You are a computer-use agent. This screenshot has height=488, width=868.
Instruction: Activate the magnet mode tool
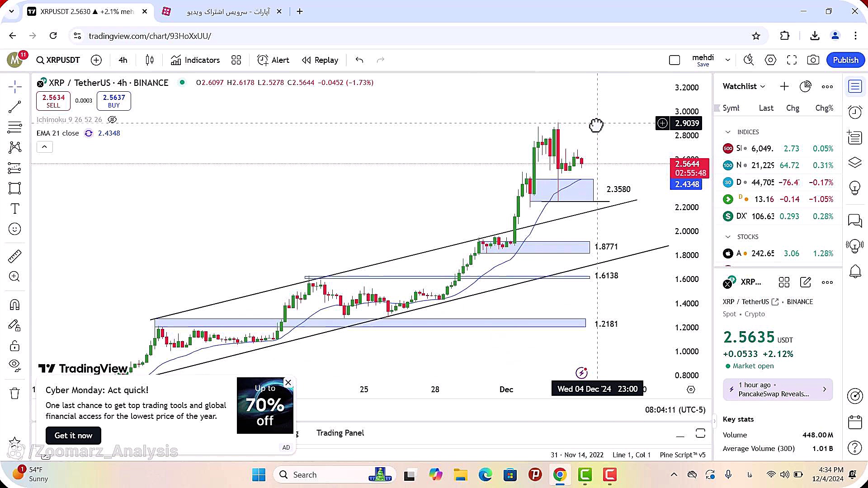click(14, 305)
